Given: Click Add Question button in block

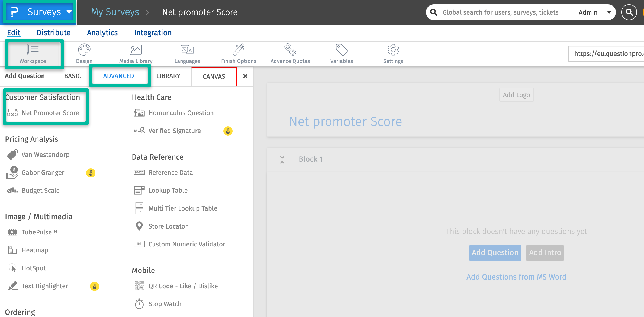Looking at the screenshot, I should [x=495, y=252].
